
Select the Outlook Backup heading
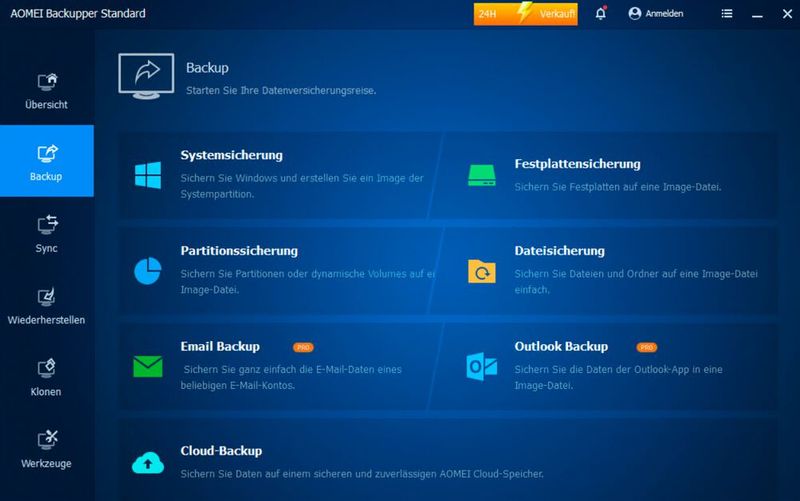pyautogui.click(x=561, y=346)
